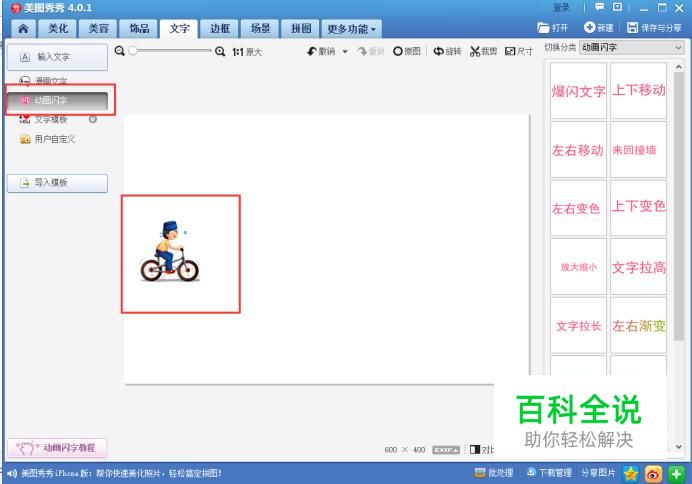Image resolution: width=692 pixels, height=484 pixels.
Task: Open the 切换分类 category combo box
Action: [x=632, y=47]
